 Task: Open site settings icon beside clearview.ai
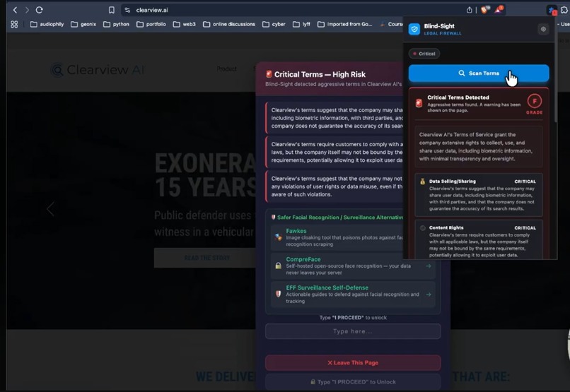pos(127,10)
